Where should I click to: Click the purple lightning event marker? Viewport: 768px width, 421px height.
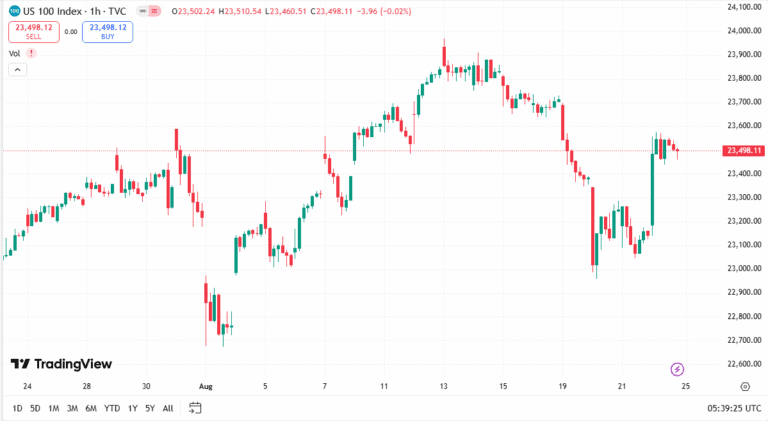click(677, 369)
